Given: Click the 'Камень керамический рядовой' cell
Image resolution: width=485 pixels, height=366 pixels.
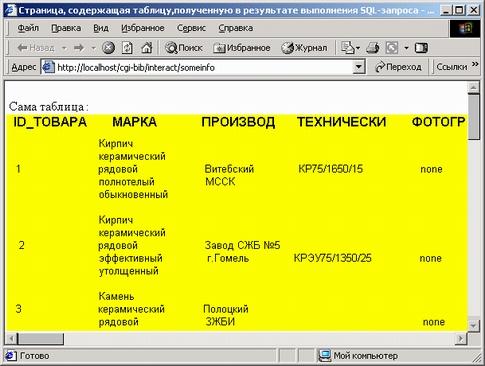Looking at the screenshot, I should pyautogui.click(x=131, y=309).
